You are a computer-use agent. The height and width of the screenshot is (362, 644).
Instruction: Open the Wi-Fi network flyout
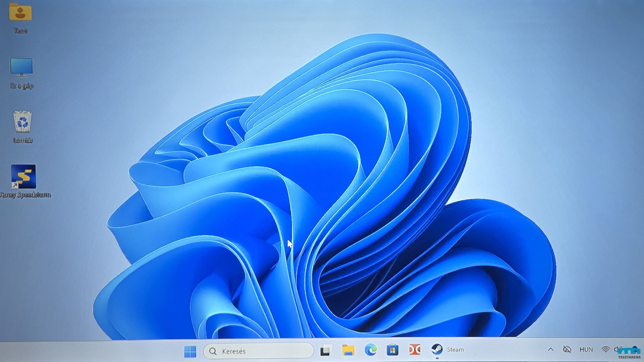click(606, 349)
